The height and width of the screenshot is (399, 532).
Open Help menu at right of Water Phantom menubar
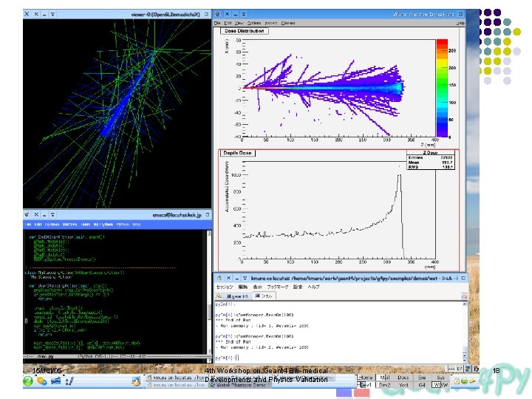(460, 23)
